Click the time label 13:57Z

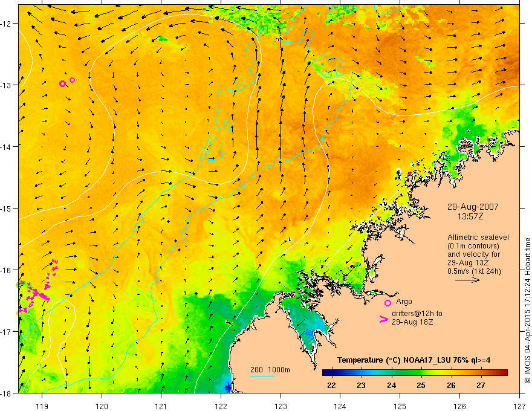click(470, 216)
